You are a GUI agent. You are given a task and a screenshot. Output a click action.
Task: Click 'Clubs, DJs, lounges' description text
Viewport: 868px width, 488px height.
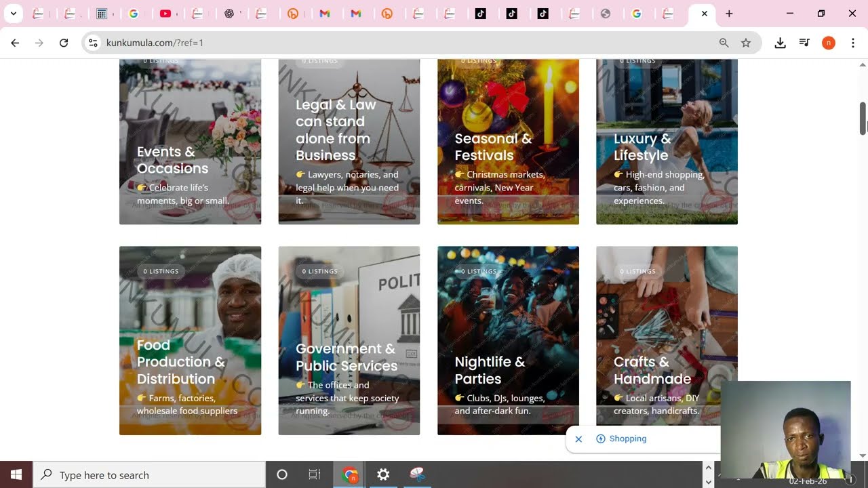click(500, 405)
